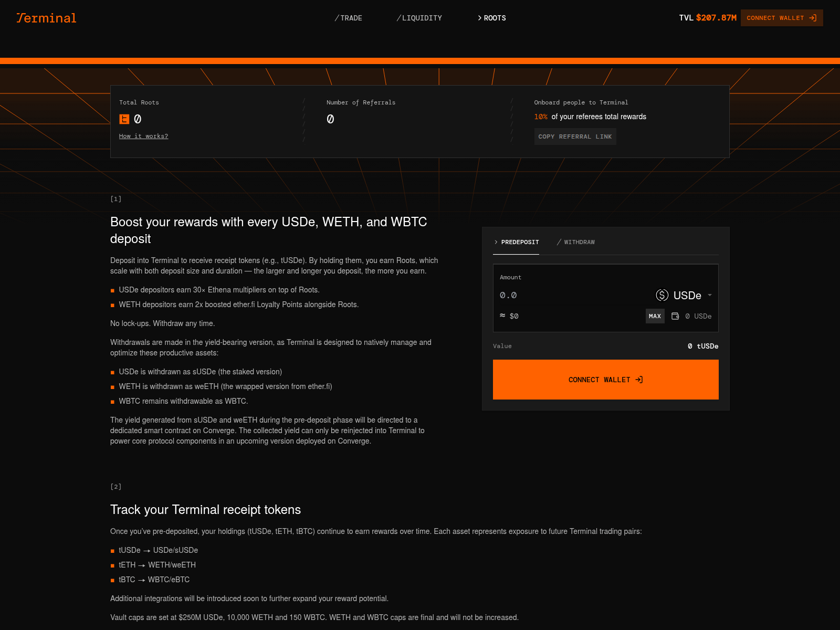
Task: Click the Number of Referrals label
Action: coord(361,102)
